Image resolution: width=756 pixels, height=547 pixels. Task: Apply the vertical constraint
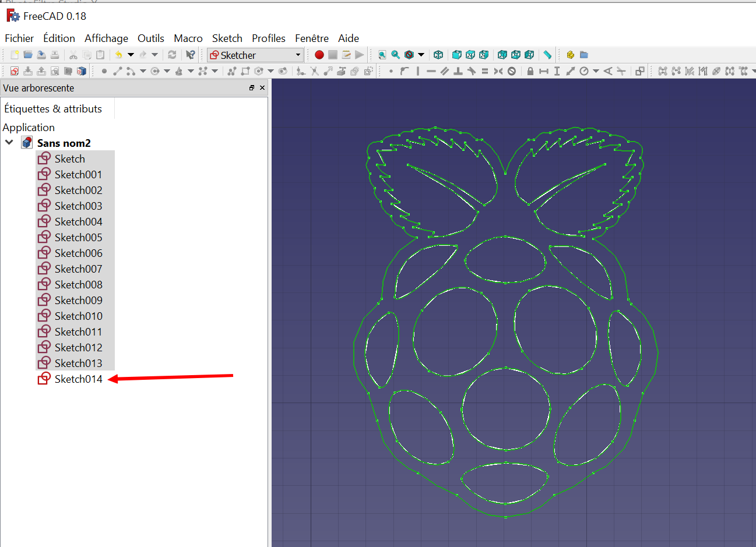pos(418,71)
